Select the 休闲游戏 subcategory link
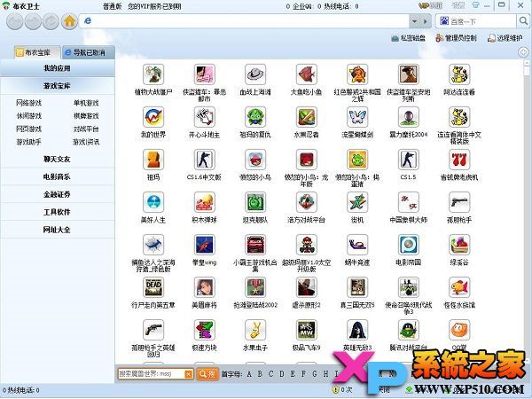The height and width of the screenshot is (399, 532). pyautogui.click(x=29, y=115)
